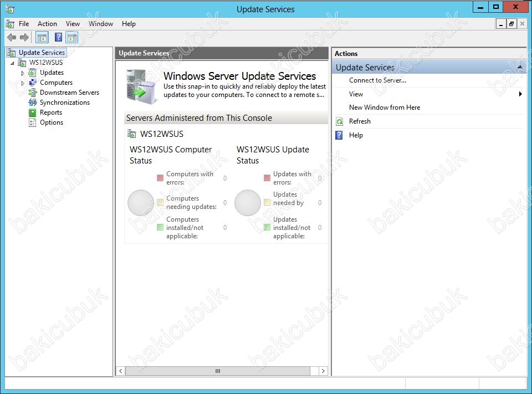This screenshot has height=394, width=532.
Task: Click Connect to Server... action
Action: click(x=377, y=80)
